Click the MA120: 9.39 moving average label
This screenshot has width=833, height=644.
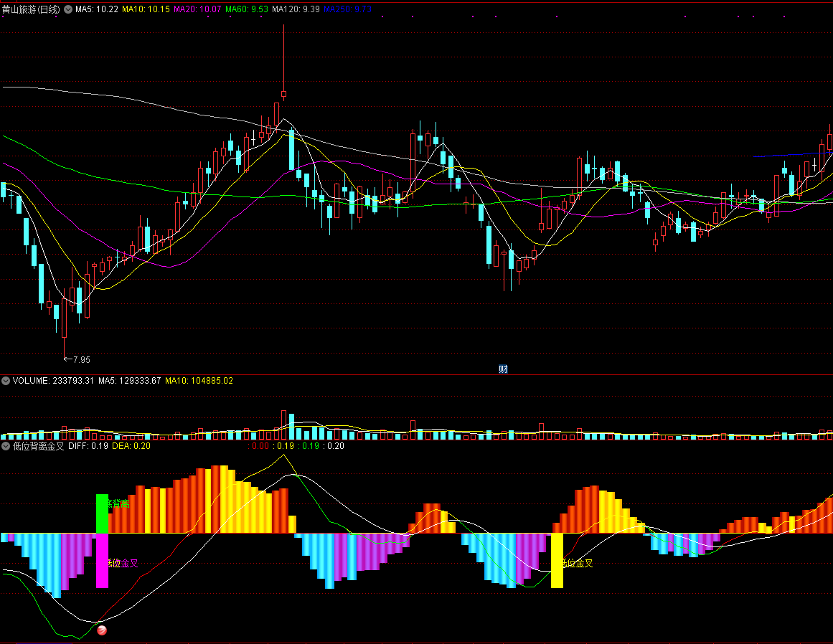pyautogui.click(x=296, y=9)
